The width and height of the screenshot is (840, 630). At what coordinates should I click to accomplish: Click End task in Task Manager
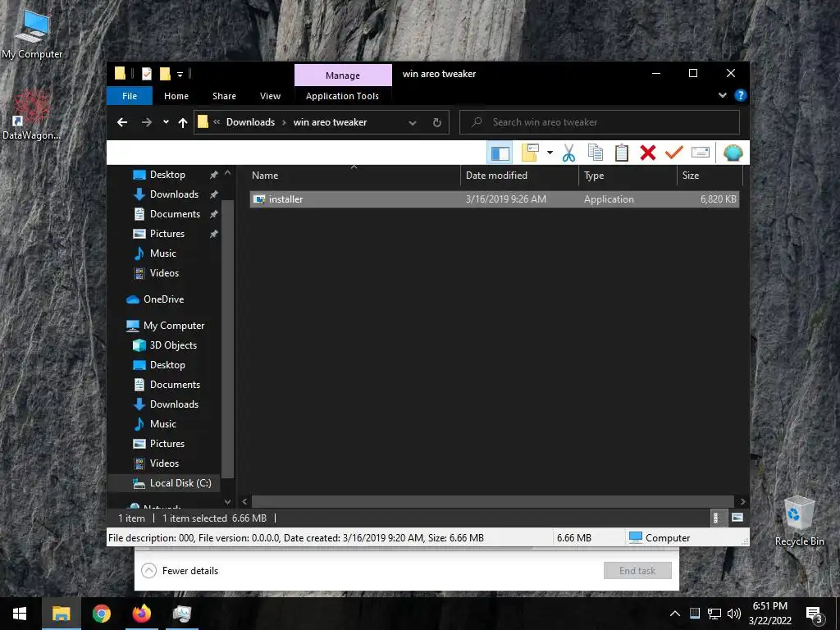(x=637, y=571)
